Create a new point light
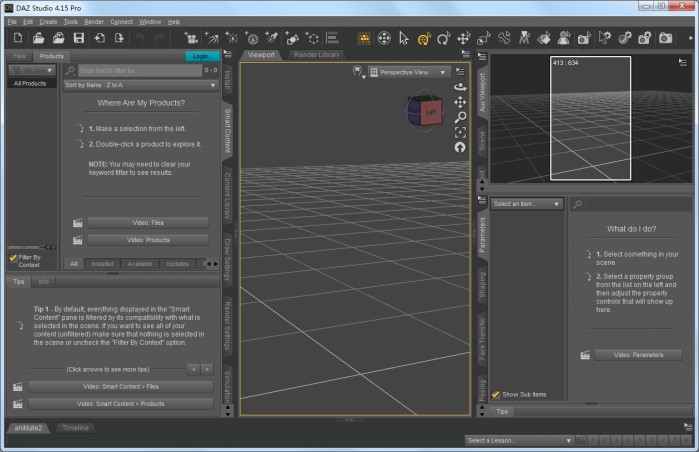Image resolution: width=699 pixels, height=452 pixels. click(231, 38)
